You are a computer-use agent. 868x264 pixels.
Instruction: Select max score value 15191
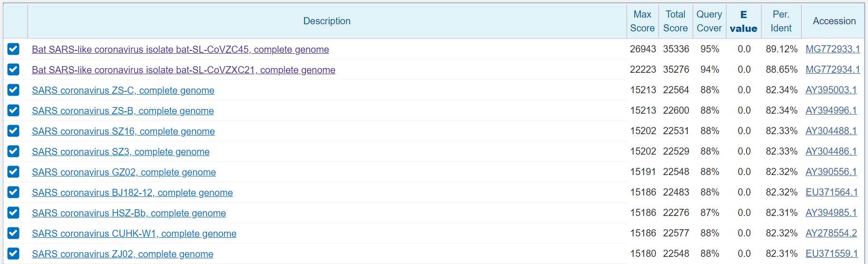(x=643, y=172)
